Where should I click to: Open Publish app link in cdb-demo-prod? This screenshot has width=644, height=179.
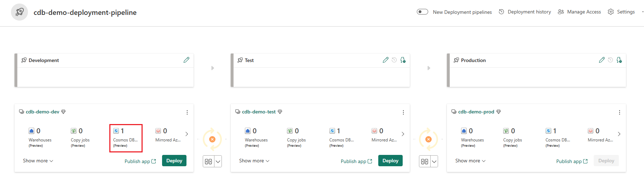[x=571, y=161]
